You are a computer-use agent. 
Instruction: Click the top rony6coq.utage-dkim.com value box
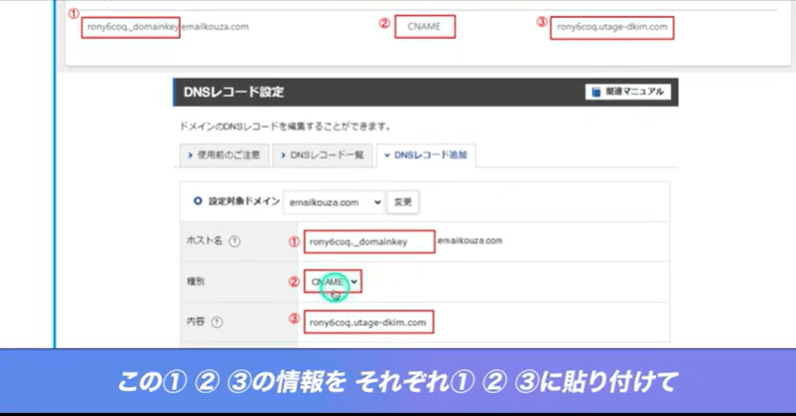tap(612, 26)
